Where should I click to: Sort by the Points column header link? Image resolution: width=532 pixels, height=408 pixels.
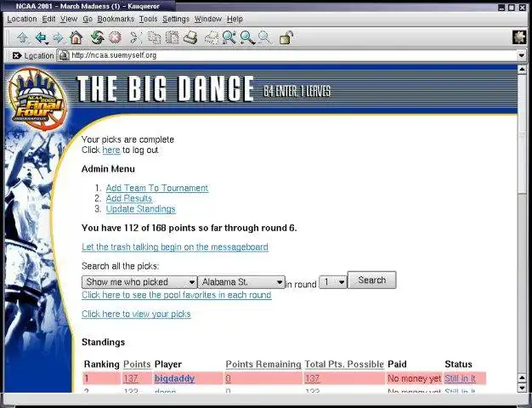click(137, 364)
